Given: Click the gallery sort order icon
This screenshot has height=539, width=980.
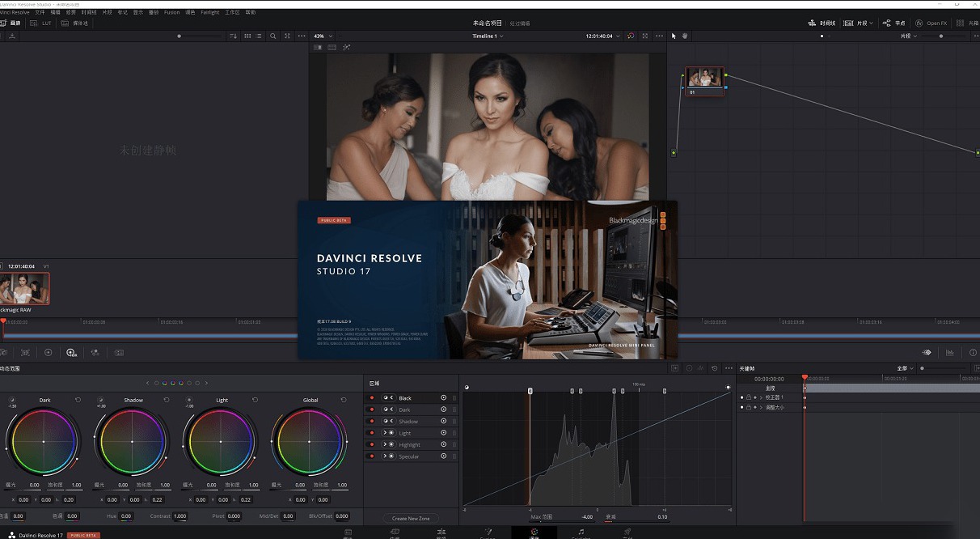Looking at the screenshot, I should click(x=233, y=36).
